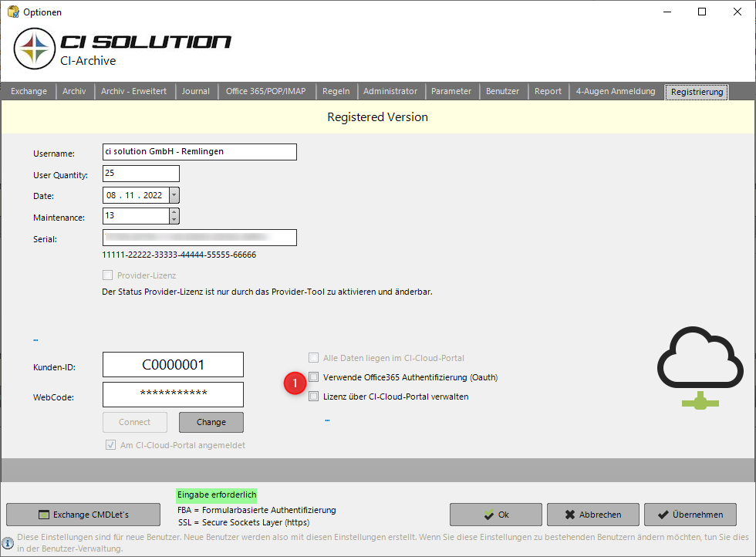Uncheck Am CI-Cloud-Portal angemeldet
Viewport: 756px width, 557px height.
point(110,444)
